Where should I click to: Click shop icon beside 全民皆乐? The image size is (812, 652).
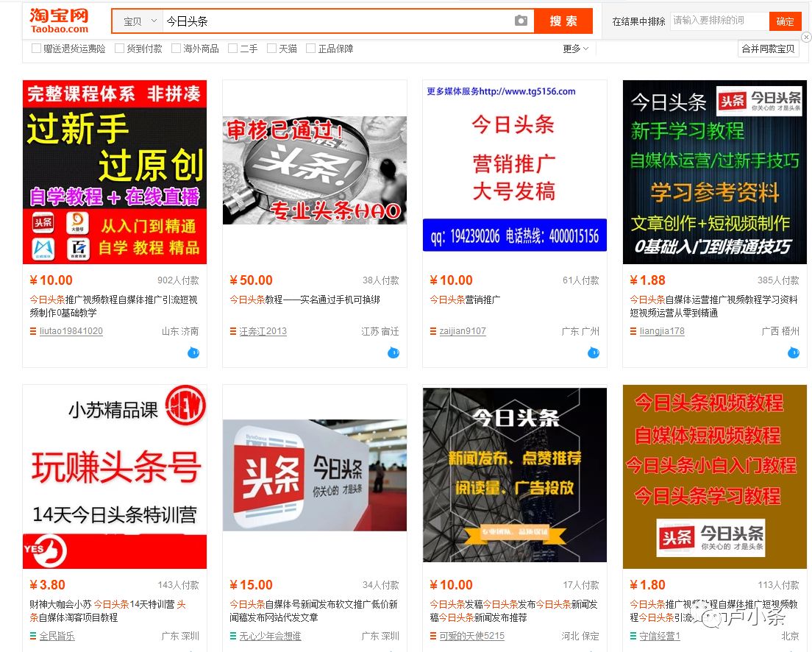tap(33, 636)
